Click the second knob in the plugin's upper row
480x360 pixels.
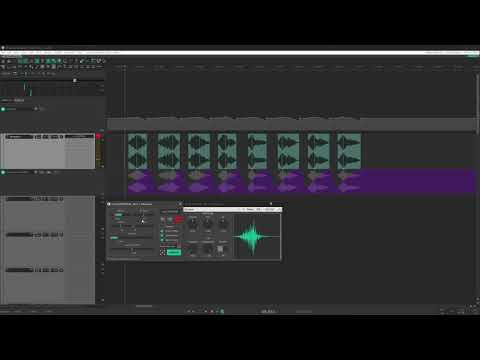click(207, 223)
